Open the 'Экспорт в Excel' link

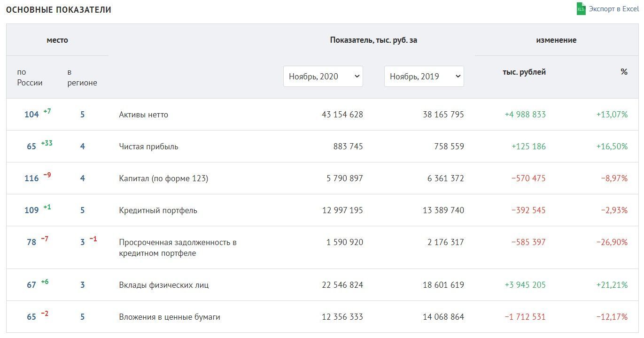(614, 9)
